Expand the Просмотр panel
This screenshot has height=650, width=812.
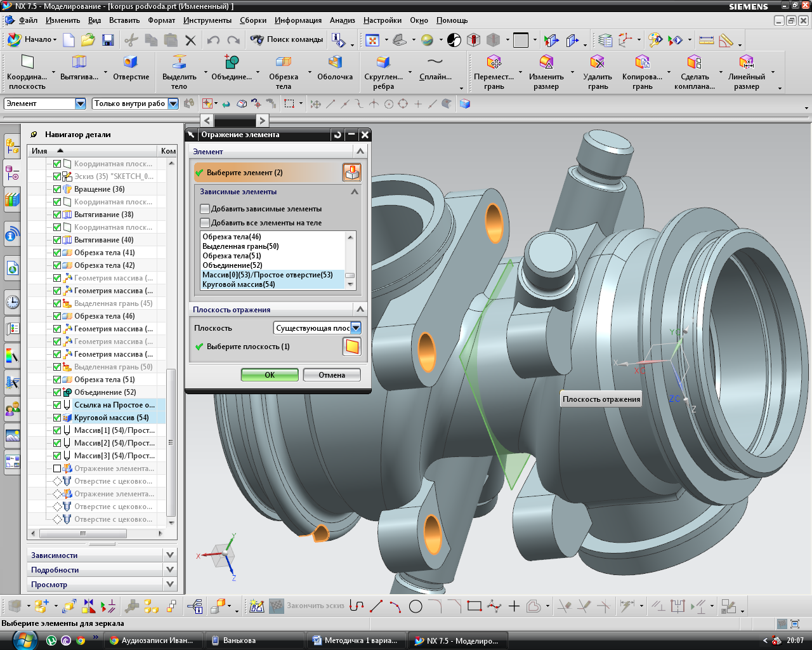tap(170, 584)
